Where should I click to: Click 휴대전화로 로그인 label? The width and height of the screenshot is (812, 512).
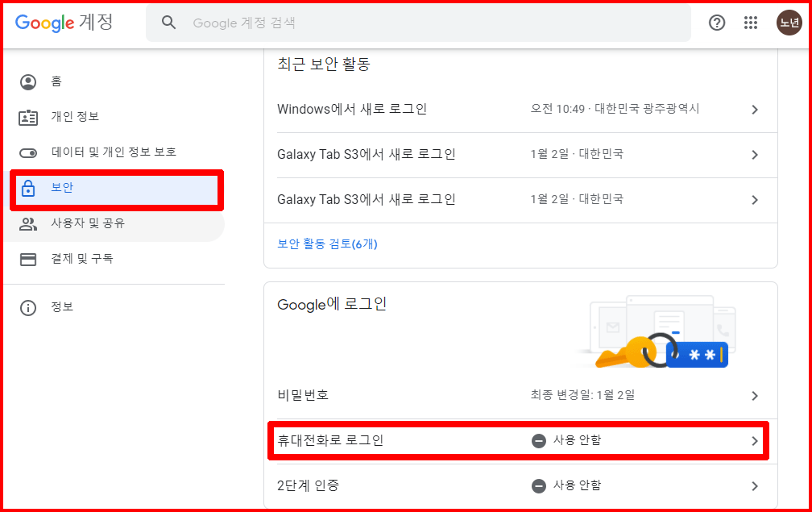point(330,440)
